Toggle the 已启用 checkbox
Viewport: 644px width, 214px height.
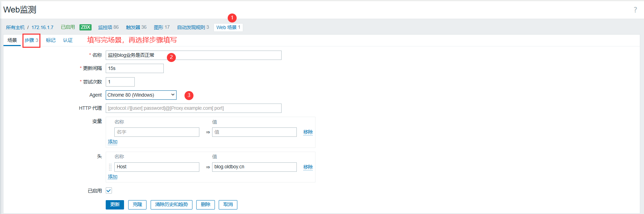pyautogui.click(x=109, y=190)
